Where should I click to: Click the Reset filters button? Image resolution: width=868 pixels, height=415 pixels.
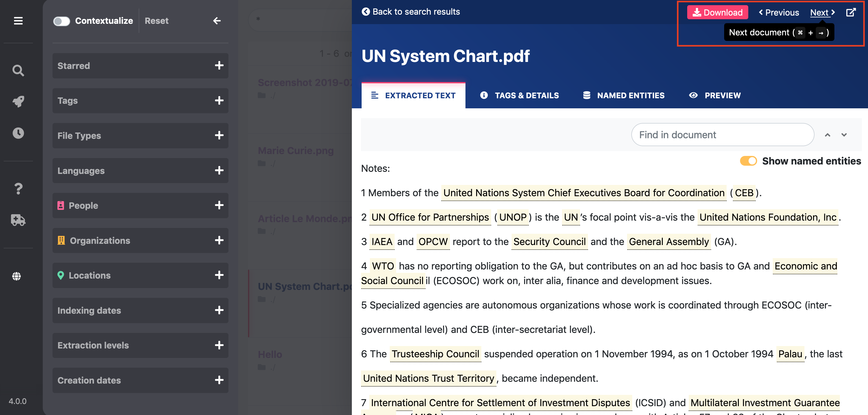[x=156, y=21]
